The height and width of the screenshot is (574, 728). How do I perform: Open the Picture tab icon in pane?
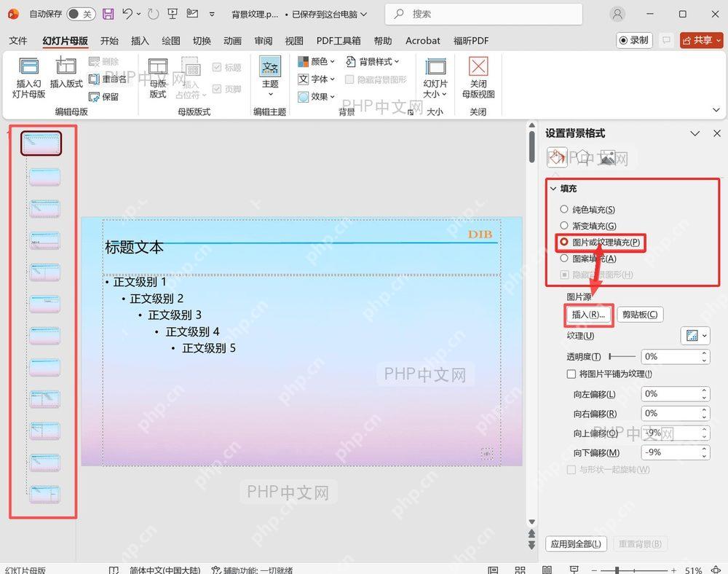point(607,157)
